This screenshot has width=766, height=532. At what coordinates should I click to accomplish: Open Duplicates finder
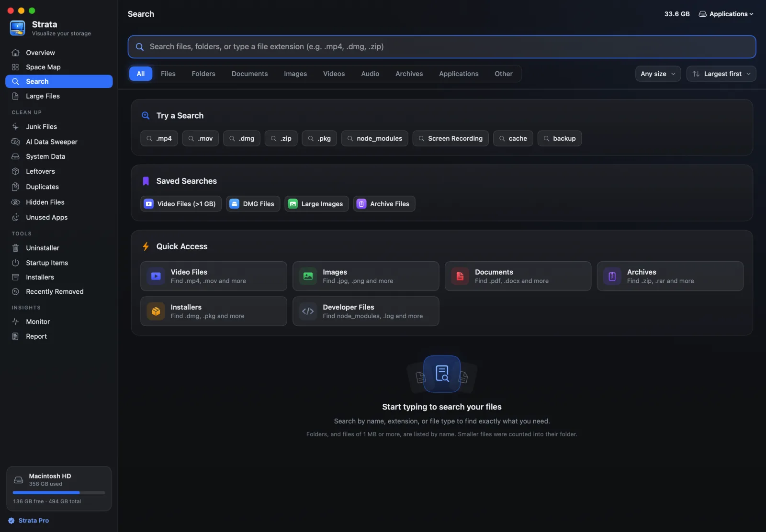59,187
